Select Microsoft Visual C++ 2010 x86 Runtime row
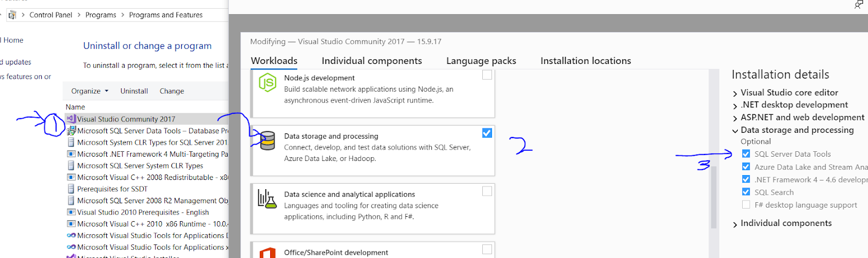Screen dimensions: 868x258 tap(146, 224)
